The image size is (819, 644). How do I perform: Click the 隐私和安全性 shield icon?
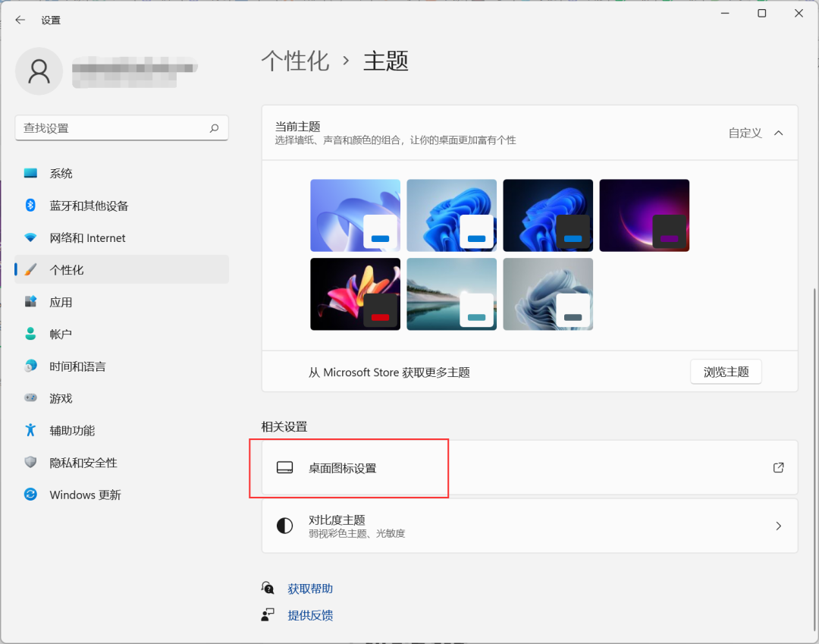[x=31, y=462]
